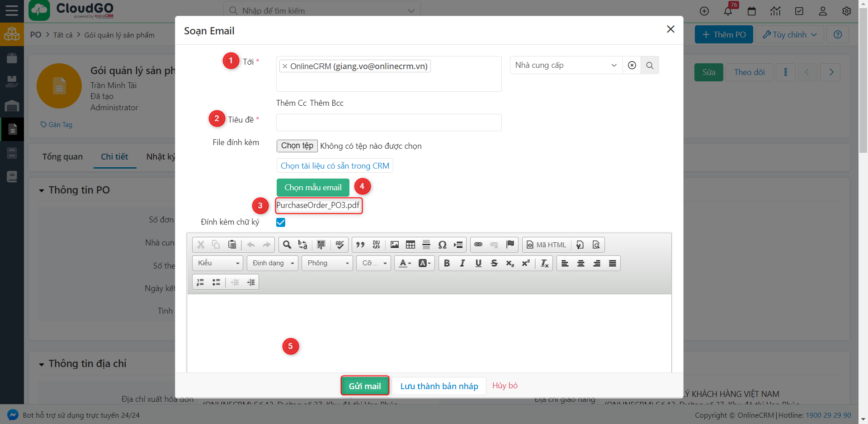This screenshot has height=424, width=868.
Task: Open the insert link tool
Action: point(478,245)
